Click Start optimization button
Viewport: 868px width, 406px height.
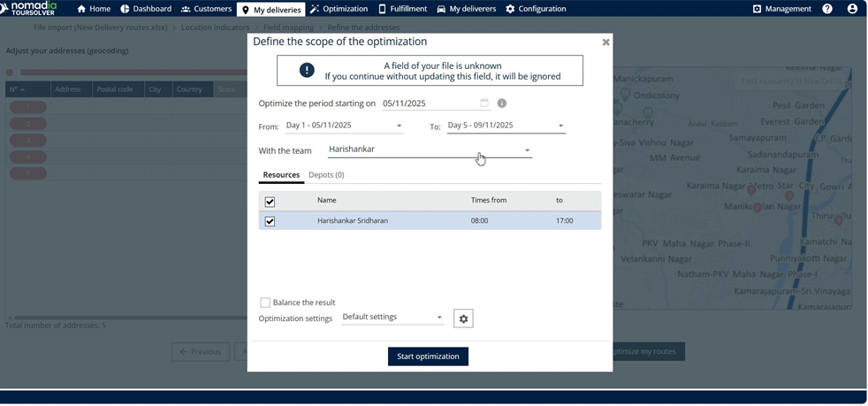pos(428,356)
